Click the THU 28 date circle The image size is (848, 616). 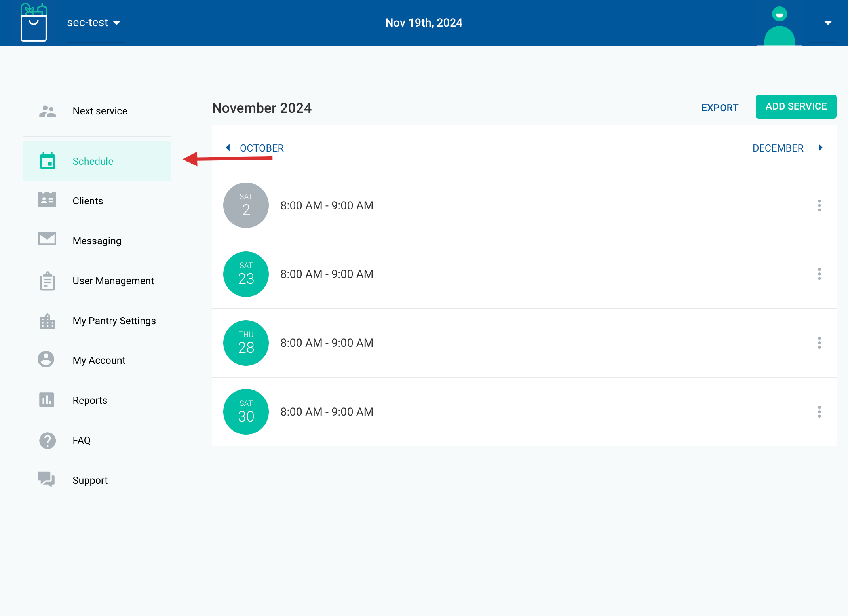pos(246,343)
